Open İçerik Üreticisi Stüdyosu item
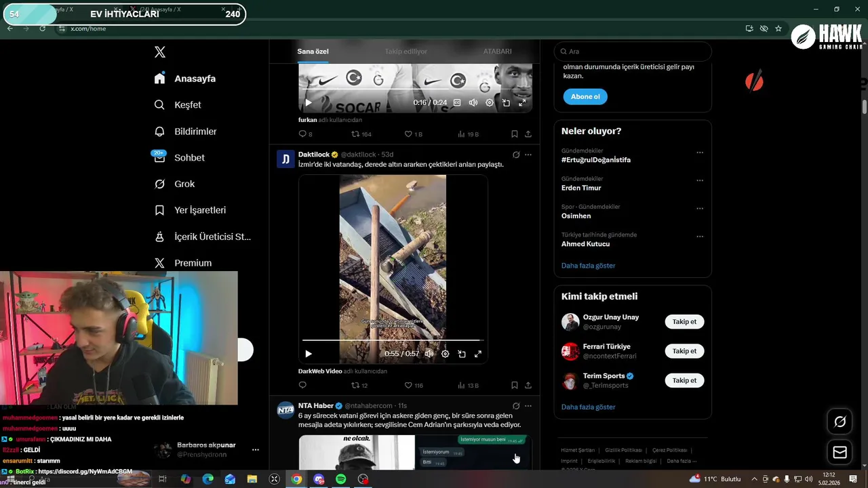The height and width of the screenshot is (488, 868). coord(202,237)
